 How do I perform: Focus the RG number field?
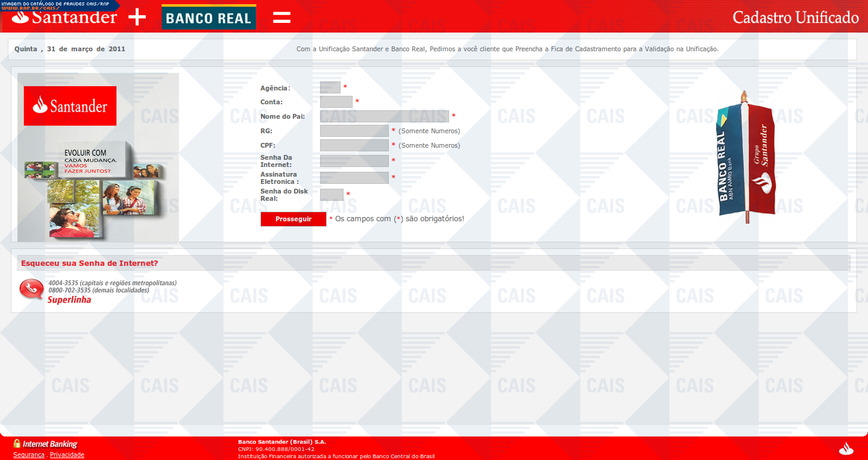pyautogui.click(x=354, y=131)
